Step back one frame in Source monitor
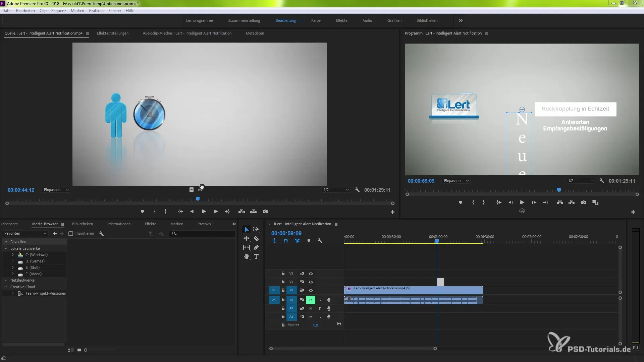644x362 pixels. tap(192, 212)
